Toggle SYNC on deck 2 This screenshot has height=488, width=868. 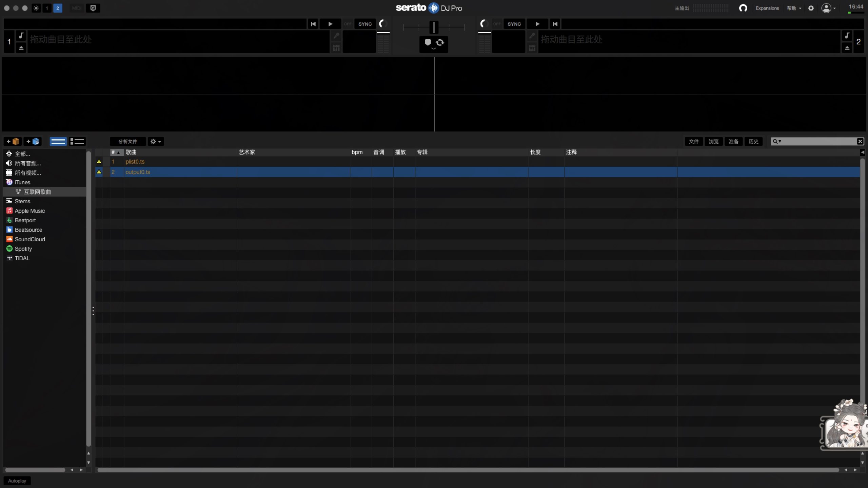(x=514, y=24)
